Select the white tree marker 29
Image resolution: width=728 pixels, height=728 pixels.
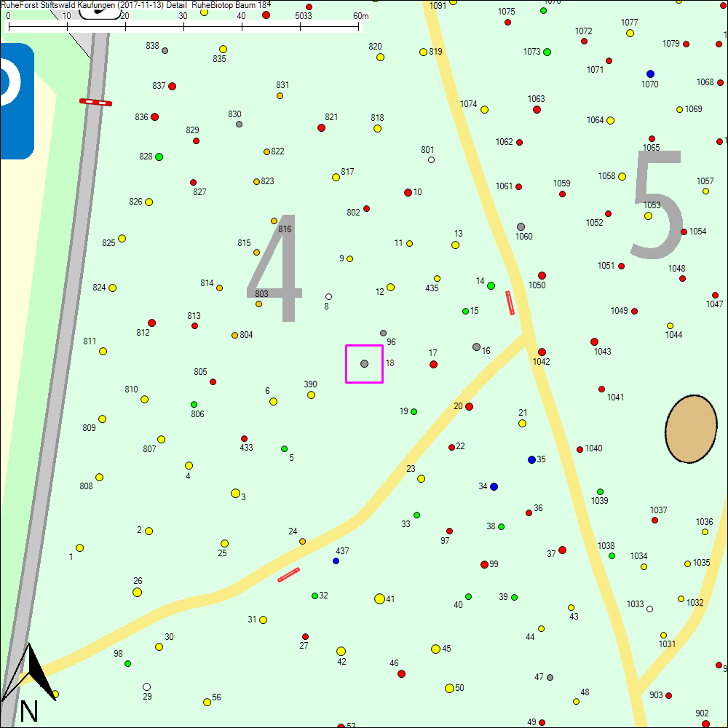pos(146,687)
